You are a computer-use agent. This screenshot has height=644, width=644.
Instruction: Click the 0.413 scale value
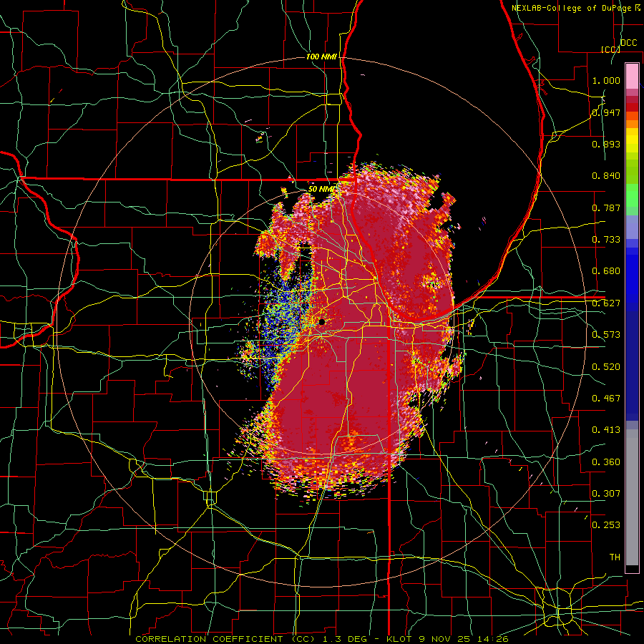pos(606,430)
